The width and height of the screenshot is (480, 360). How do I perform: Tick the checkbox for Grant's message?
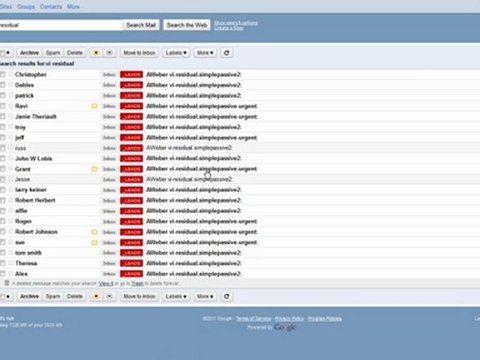pyautogui.click(x=2, y=169)
